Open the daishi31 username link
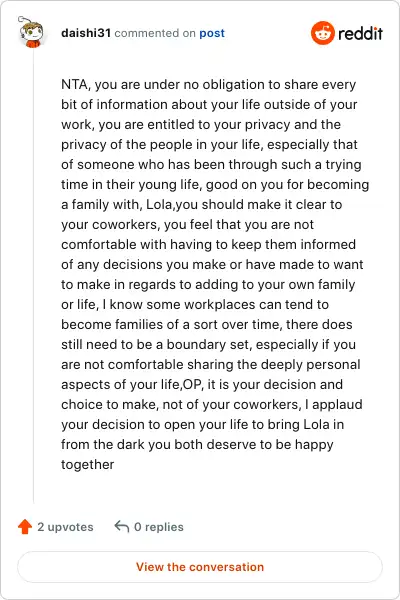 click(86, 33)
